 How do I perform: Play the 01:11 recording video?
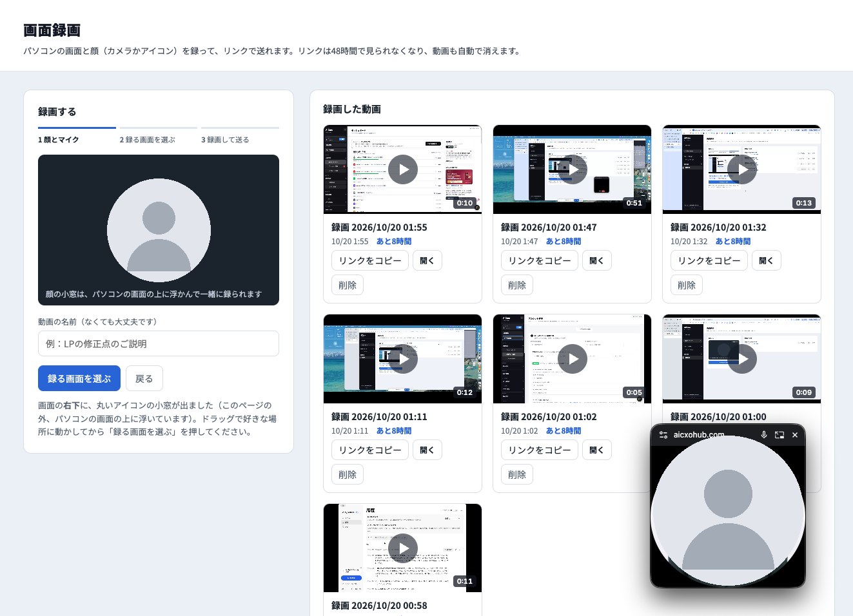pos(403,359)
